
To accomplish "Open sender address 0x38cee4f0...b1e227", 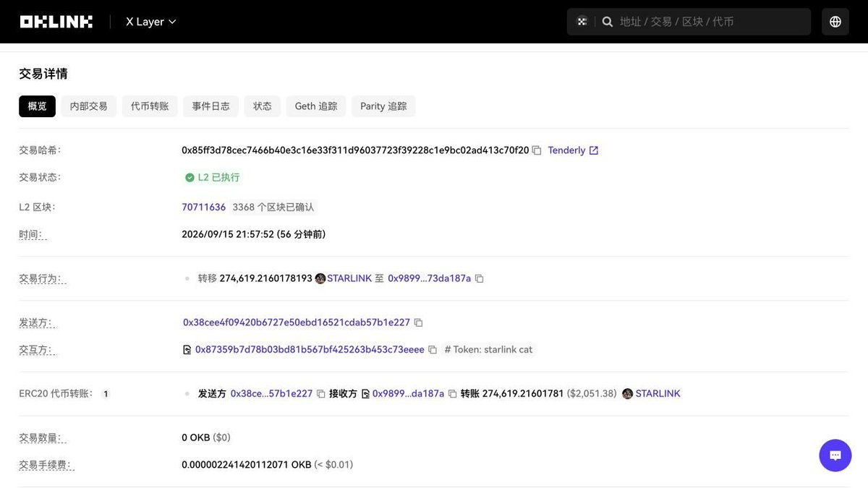I will click(x=297, y=322).
